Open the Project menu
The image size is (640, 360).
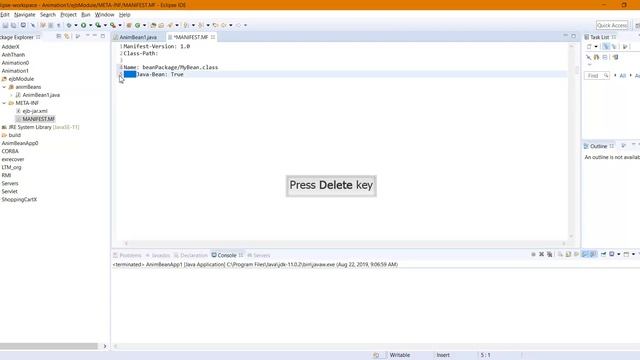pos(68,15)
